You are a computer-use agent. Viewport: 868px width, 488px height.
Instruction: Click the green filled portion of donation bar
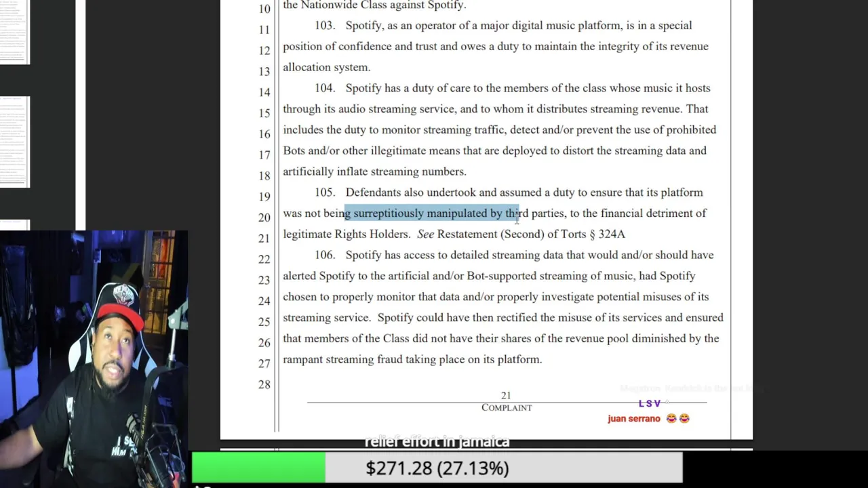coord(258,468)
